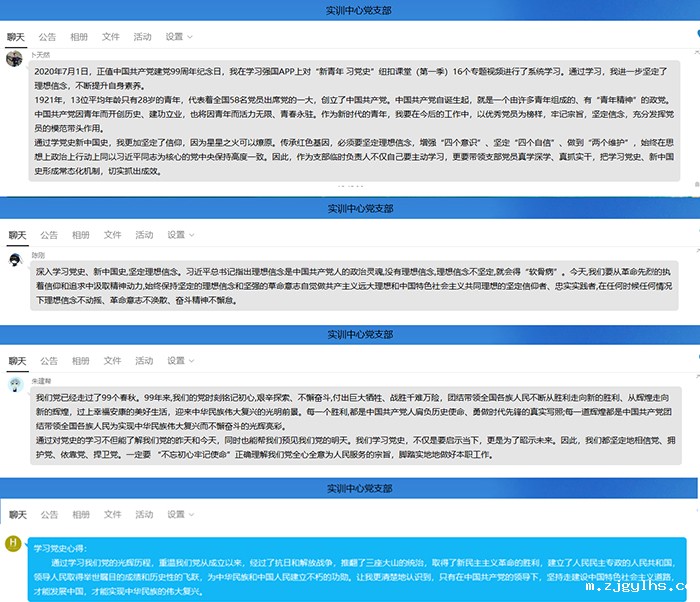Click 卜天然's gray message bubble about 2020年7月1日
This screenshot has width=700, height=602.
pyautogui.click(x=357, y=122)
